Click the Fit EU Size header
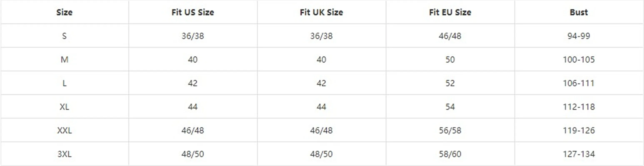The height and width of the screenshot is (166, 644). (x=450, y=12)
